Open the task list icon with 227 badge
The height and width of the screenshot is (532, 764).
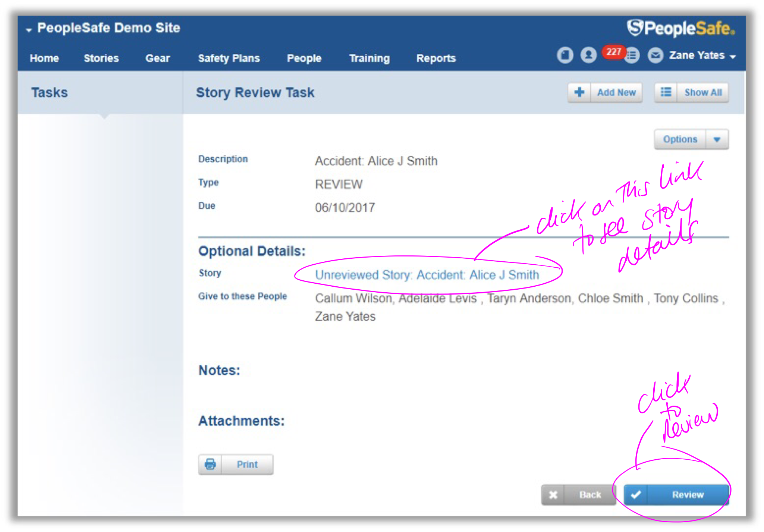(x=632, y=56)
